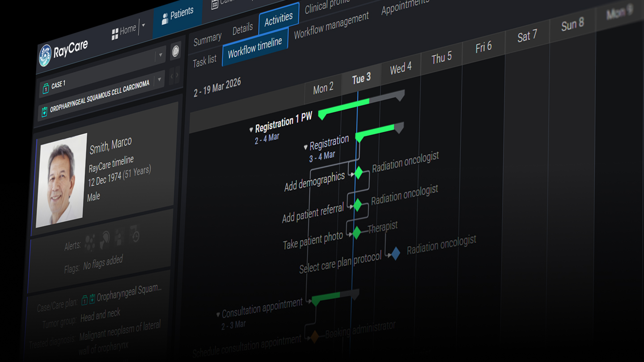Go to previous case with left arrow
The height and width of the screenshot is (362, 644).
[x=171, y=77]
